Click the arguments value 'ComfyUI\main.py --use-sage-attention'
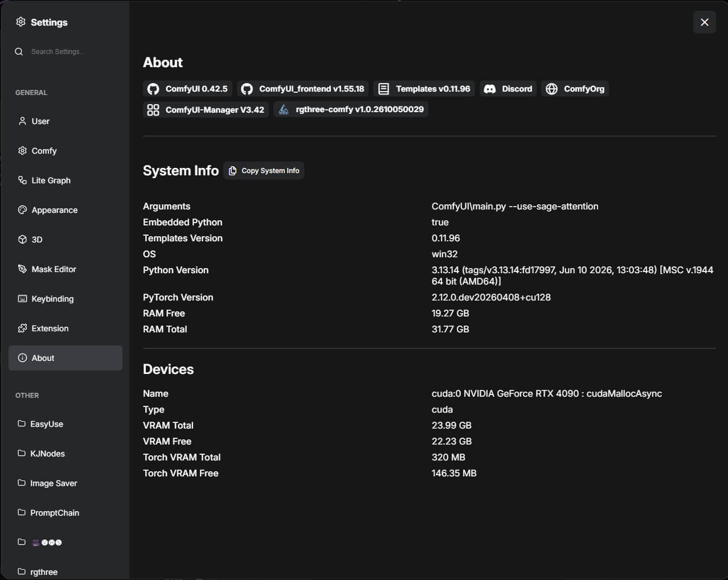This screenshot has width=728, height=580. click(x=515, y=206)
